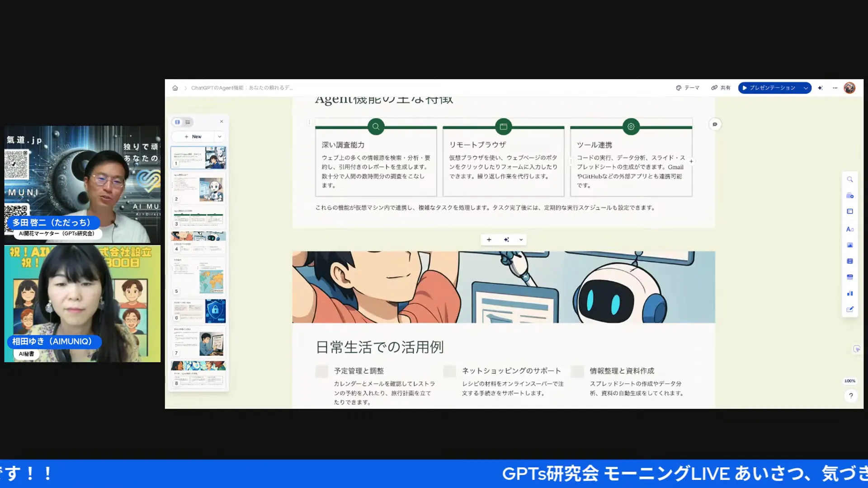Open AI sparkle edit icon in top bar
Screen dimensions: 868x488
[820, 88]
